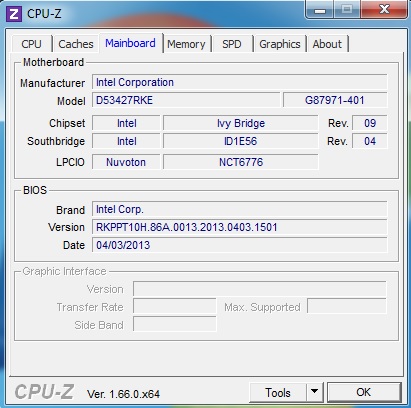
Task: Select the BIOS version string RKPPT10H.86A.0013
Action: point(240,227)
